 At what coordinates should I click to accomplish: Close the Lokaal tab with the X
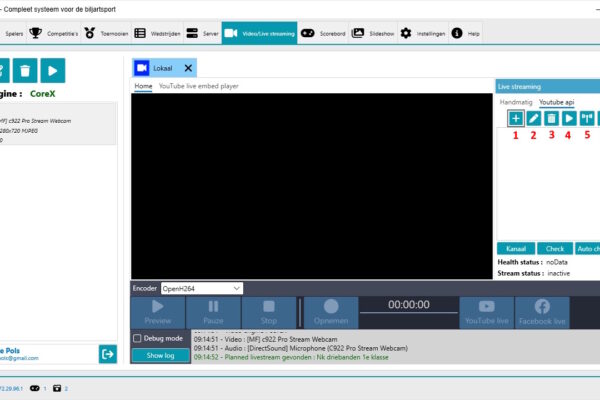pyautogui.click(x=187, y=68)
